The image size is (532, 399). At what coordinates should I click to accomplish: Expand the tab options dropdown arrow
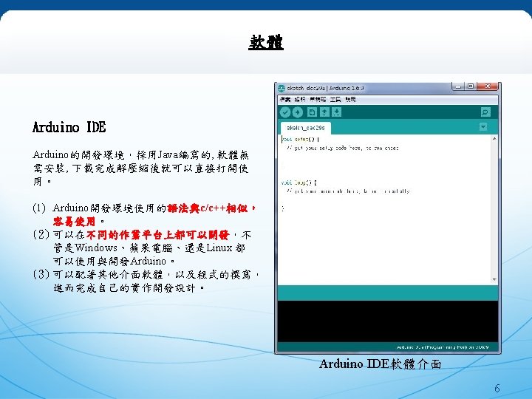483,127
